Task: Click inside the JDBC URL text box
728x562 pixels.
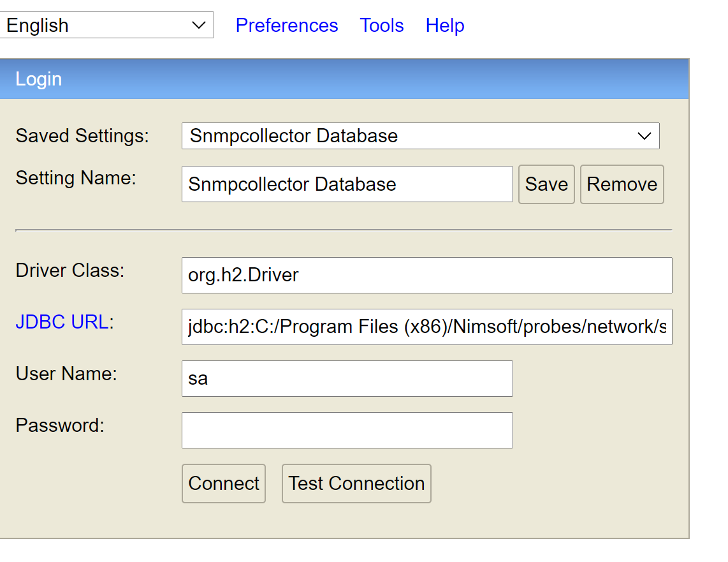Action: click(426, 327)
